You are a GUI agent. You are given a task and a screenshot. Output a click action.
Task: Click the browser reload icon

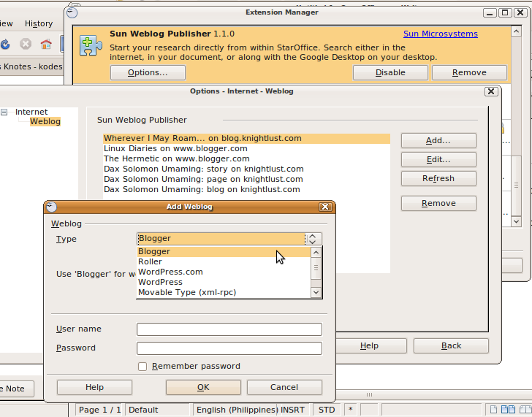point(5,44)
